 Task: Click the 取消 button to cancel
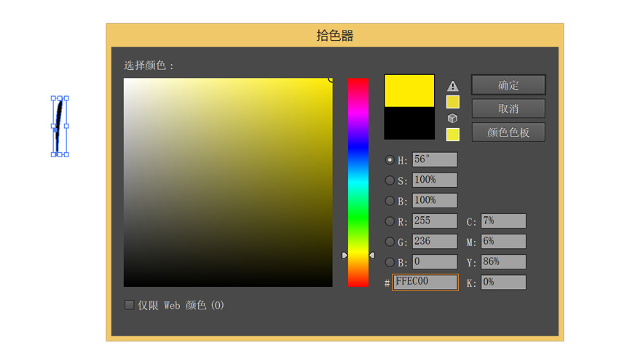(x=508, y=108)
